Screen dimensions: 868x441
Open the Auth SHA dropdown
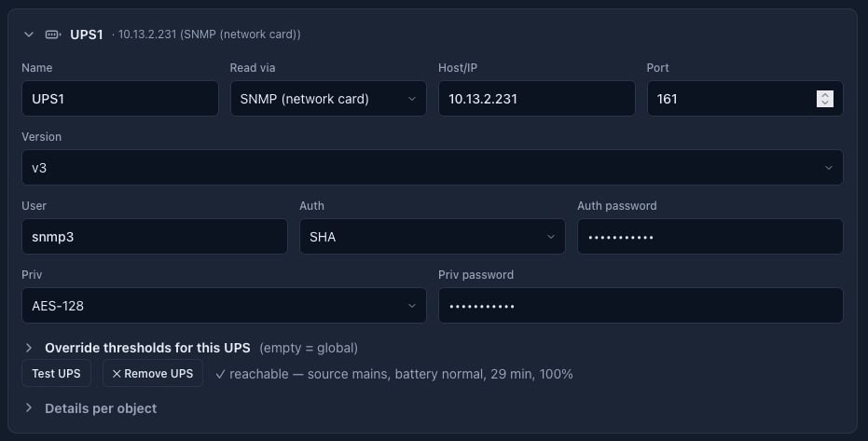(433, 237)
